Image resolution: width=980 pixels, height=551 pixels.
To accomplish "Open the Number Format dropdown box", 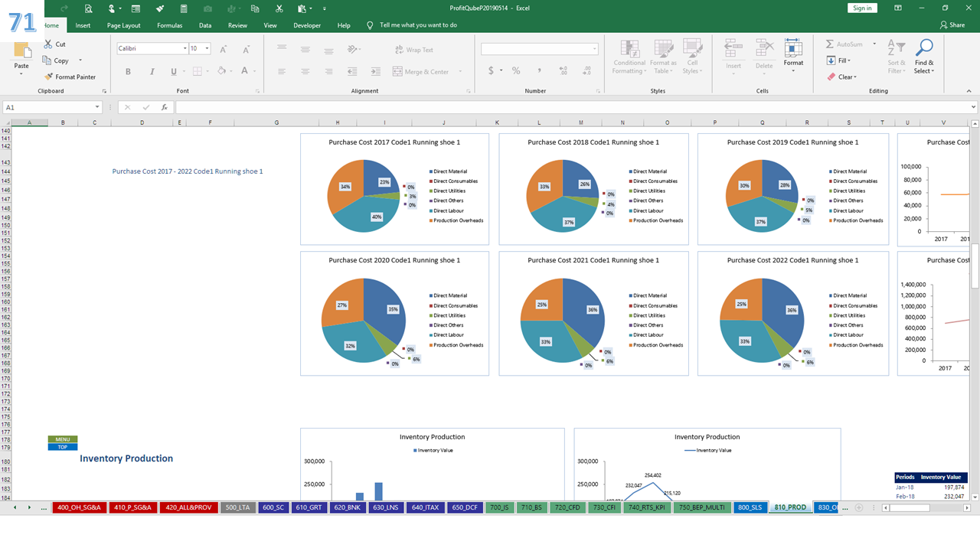I will tap(540, 49).
